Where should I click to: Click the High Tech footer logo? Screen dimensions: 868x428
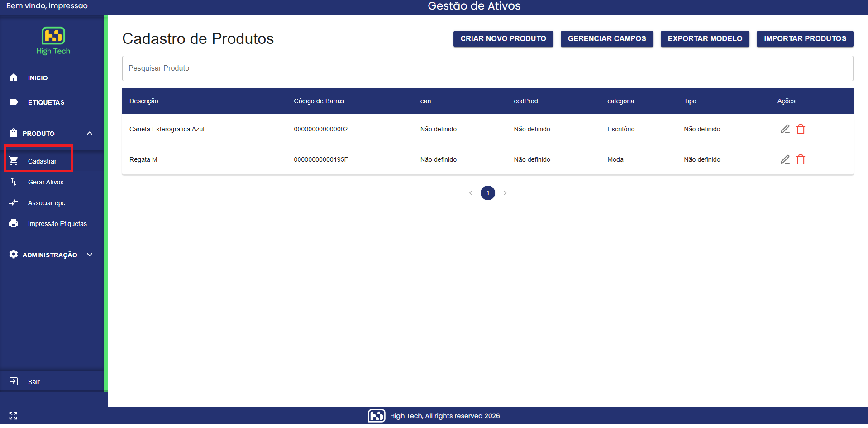(x=377, y=415)
